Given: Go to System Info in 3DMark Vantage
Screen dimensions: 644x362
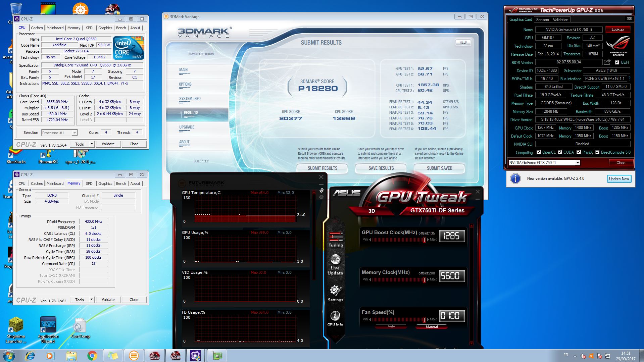Looking at the screenshot, I should tap(190, 99).
